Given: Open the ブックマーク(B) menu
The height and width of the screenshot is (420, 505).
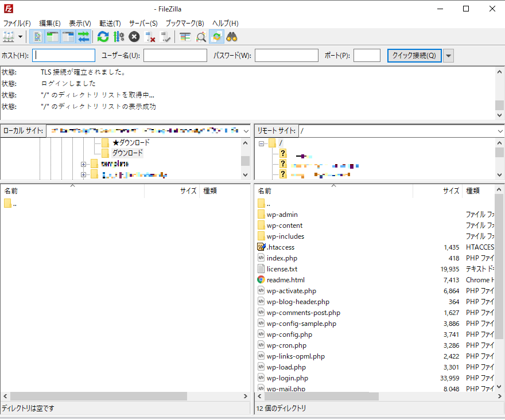Looking at the screenshot, I should (184, 24).
